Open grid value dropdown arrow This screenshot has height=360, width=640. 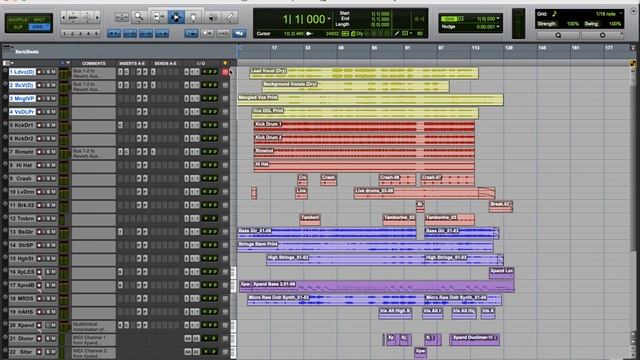point(498,19)
